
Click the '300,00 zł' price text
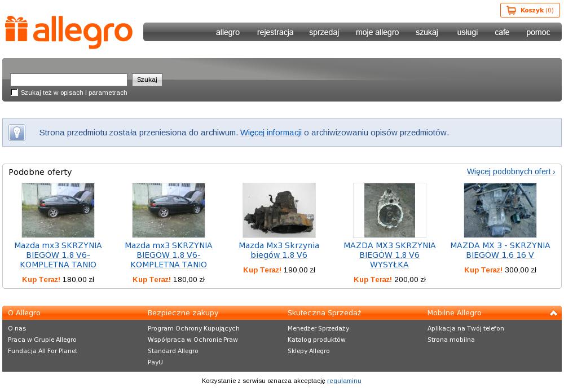(521, 270)
